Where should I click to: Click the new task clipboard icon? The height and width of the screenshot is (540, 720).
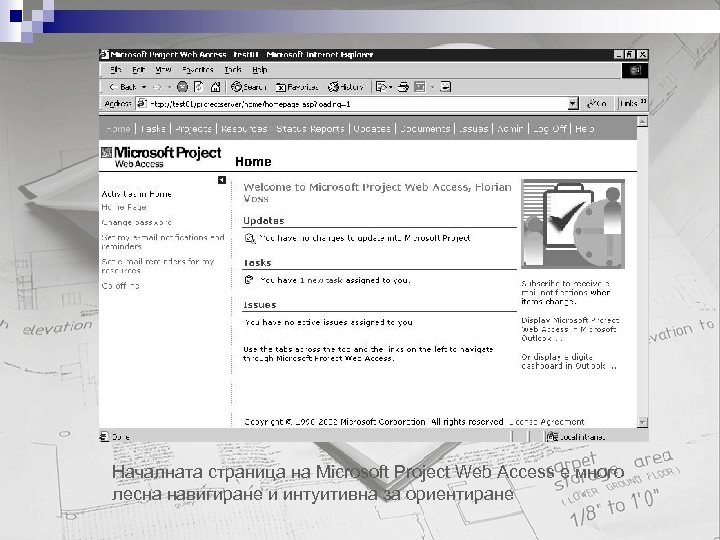tap(249, 280)
